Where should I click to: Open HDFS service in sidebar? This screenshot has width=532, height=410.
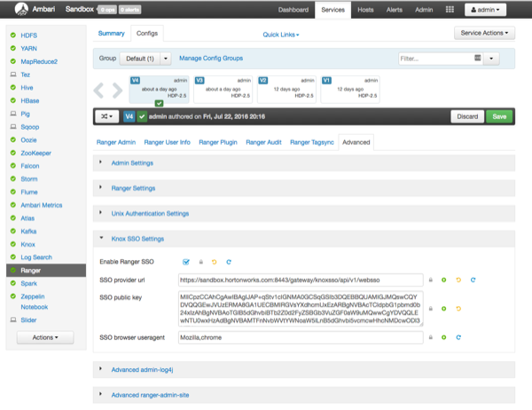[x=29, y=35]
